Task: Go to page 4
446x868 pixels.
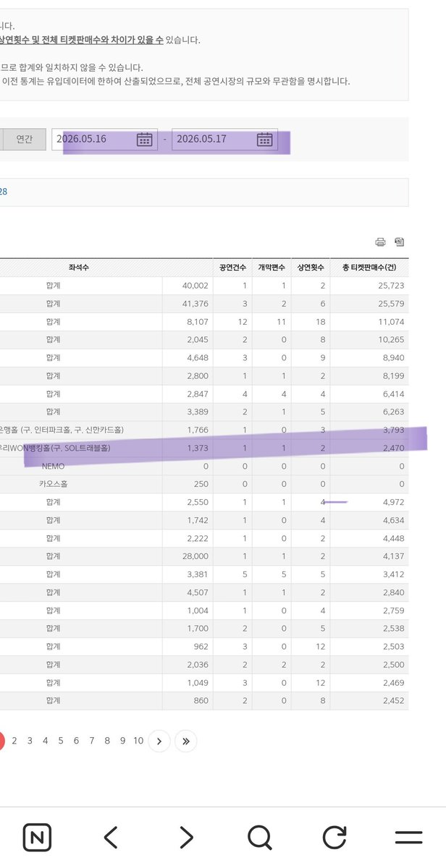Action: [x=45, y=741]
